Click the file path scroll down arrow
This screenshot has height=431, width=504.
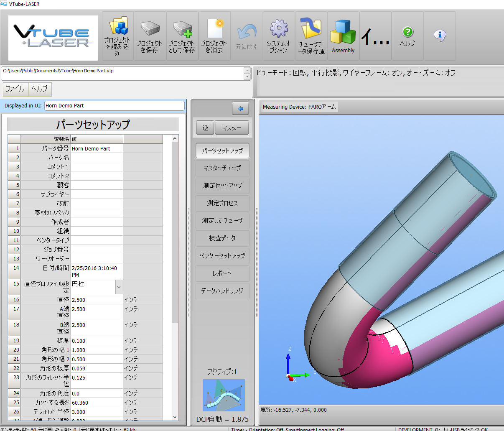(247, 77)
